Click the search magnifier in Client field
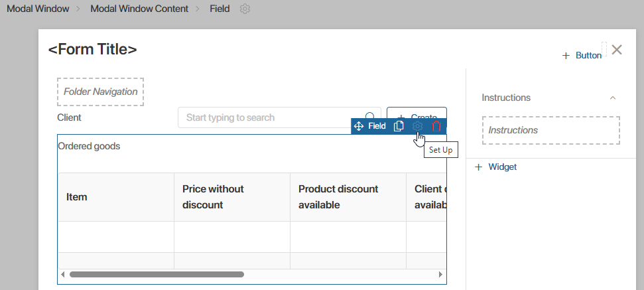This screenshot has width=644, height=290. click(370, 117)
